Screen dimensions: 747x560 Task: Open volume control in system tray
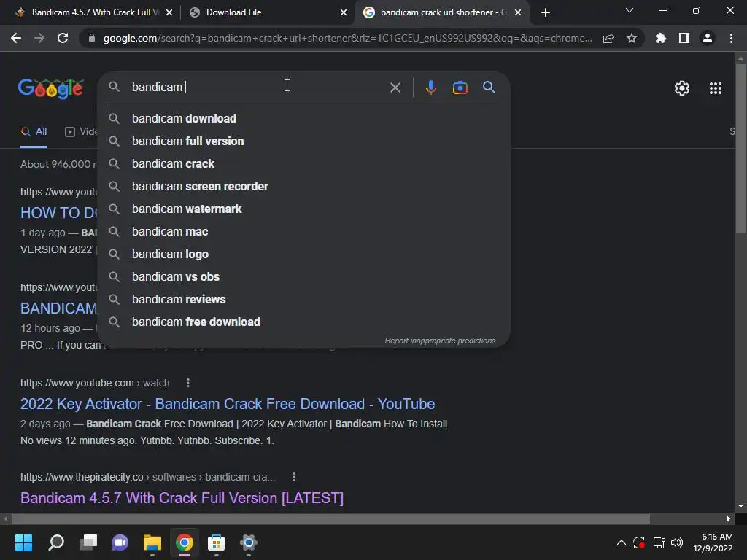[676, 542]
